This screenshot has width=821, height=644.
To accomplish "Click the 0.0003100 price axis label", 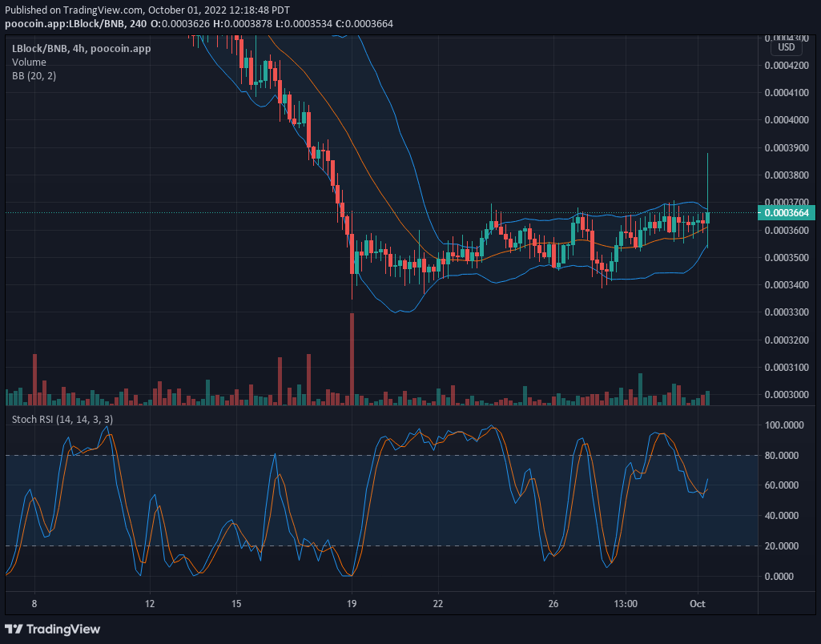I will [x=787, y=368].
